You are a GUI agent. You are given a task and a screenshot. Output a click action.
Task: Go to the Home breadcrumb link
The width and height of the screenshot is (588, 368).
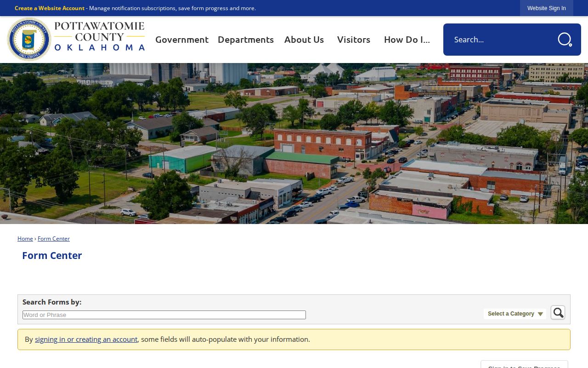point(25,239)
